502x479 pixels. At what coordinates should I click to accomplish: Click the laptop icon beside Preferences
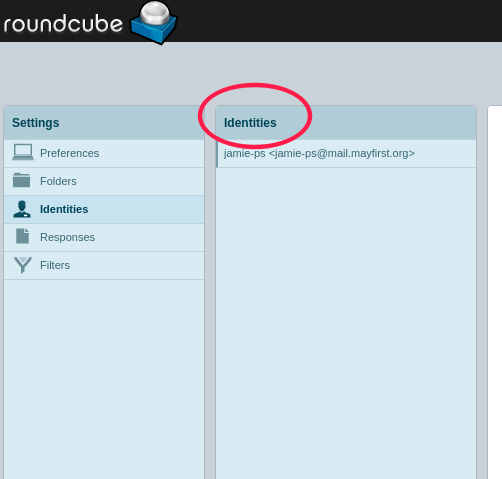23,152
